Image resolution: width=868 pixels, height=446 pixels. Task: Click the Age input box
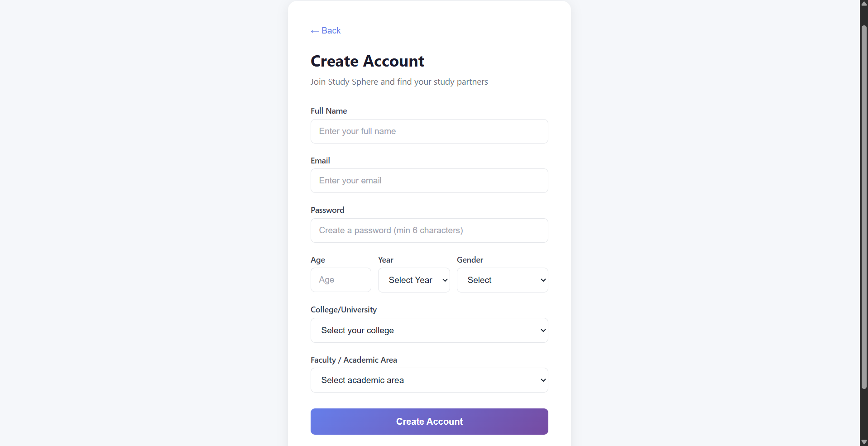(341, 280)
